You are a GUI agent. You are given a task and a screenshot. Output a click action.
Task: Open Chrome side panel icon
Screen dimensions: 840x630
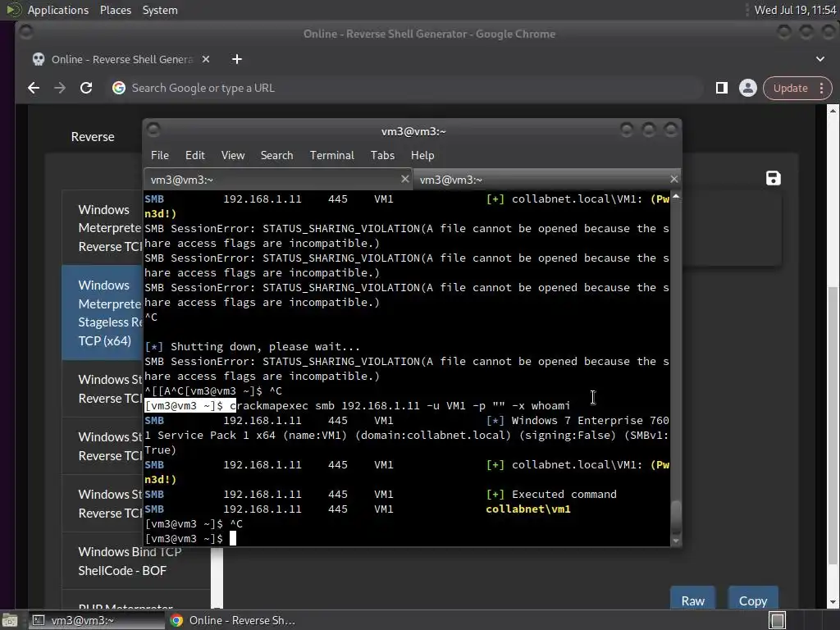[722, 88]
